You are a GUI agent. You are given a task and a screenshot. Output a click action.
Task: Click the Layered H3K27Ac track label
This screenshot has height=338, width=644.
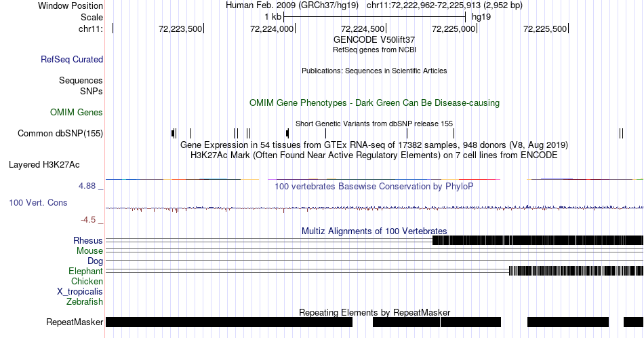[44, 164]
